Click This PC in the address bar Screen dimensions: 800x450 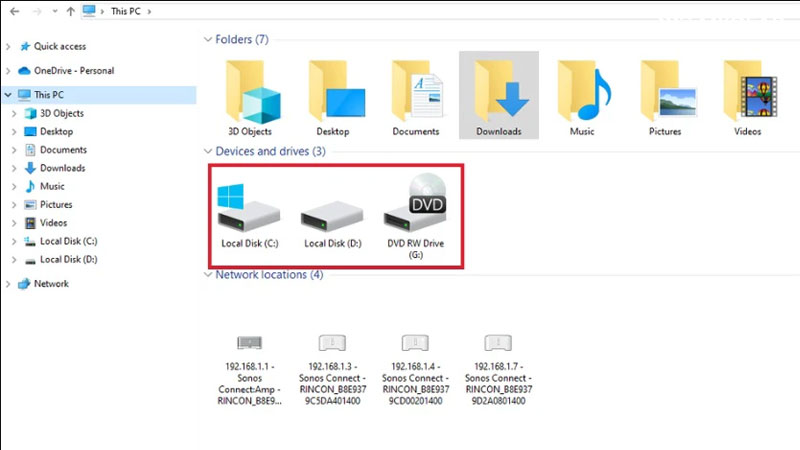pyautogui.click(x=126, y=11)
